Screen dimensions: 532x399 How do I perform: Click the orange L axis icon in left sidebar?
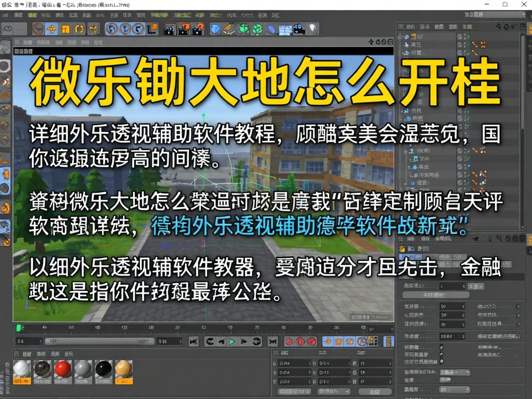tap(5, 159)
